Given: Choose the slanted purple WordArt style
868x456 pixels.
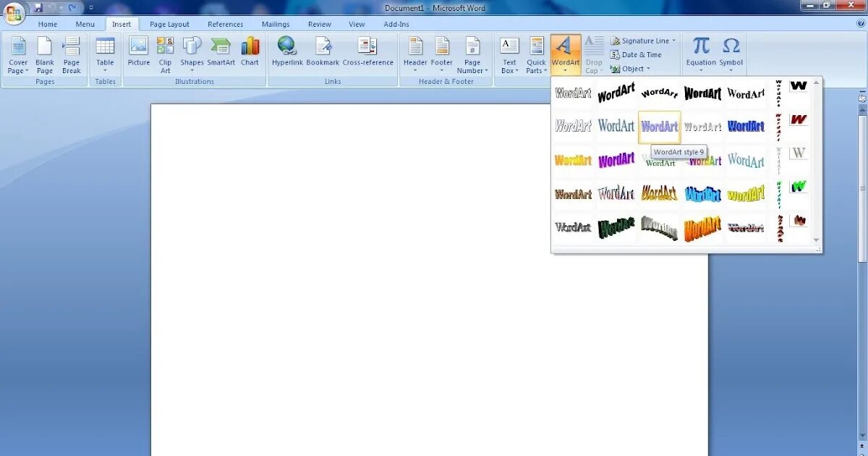Looking at the screenshot, I should tap(616, 160).
